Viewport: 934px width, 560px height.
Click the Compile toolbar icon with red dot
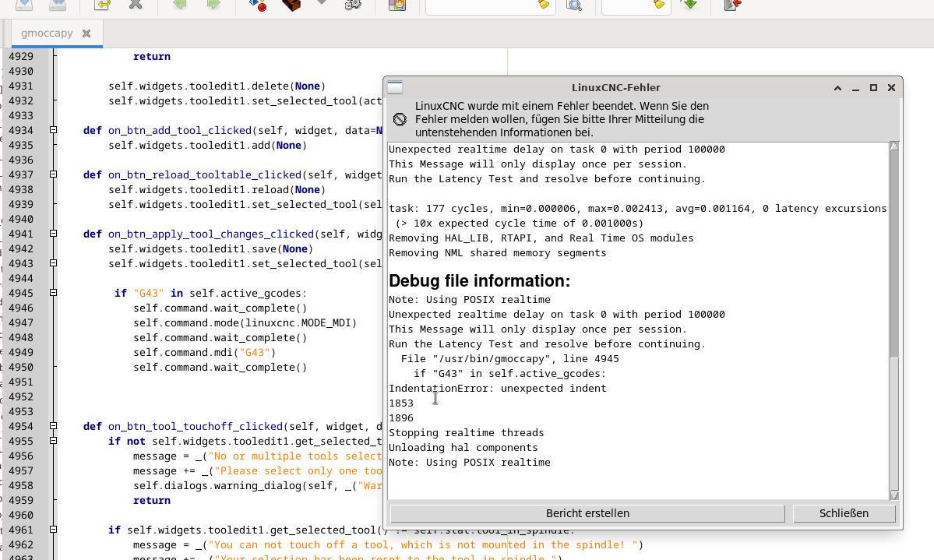(x=258, y=5)
